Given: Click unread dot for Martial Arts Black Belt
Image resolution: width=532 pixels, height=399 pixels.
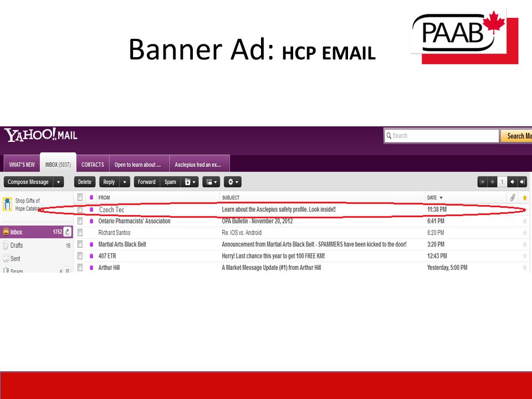Looking at the screenshot, I should [x=91, y=244].
